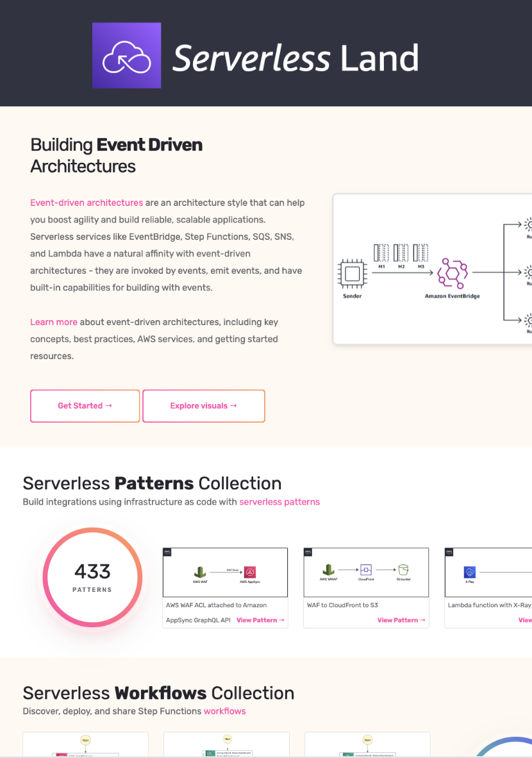
Task: Click the S3 bucket icon in second pattern
Action: 403,570
